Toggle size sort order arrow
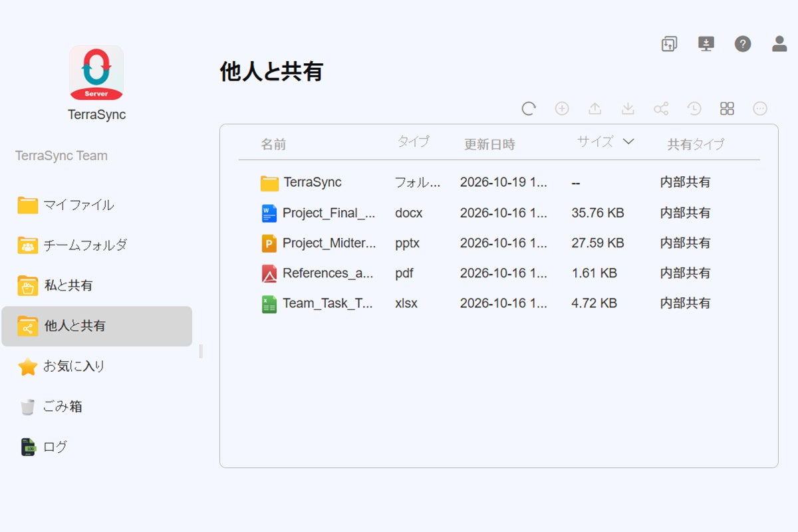This screenshot has width=798, height=532. pyautogui.click(x=628, y=141)
